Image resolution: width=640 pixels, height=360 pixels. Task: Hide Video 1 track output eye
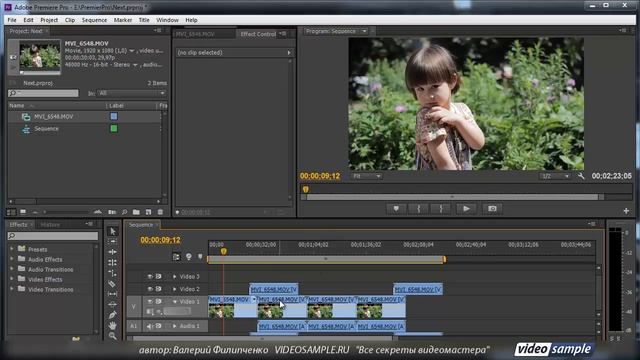pos(150,301)
